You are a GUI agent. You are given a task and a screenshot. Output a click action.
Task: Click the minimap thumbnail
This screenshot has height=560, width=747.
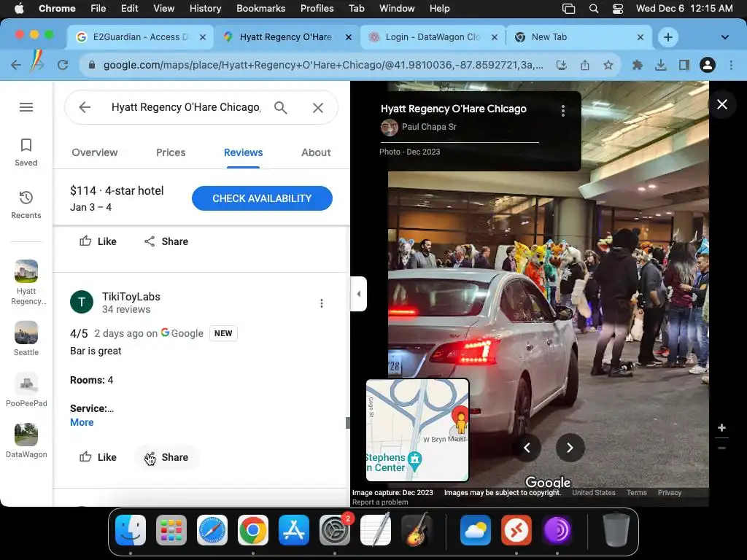click(417, 430)
